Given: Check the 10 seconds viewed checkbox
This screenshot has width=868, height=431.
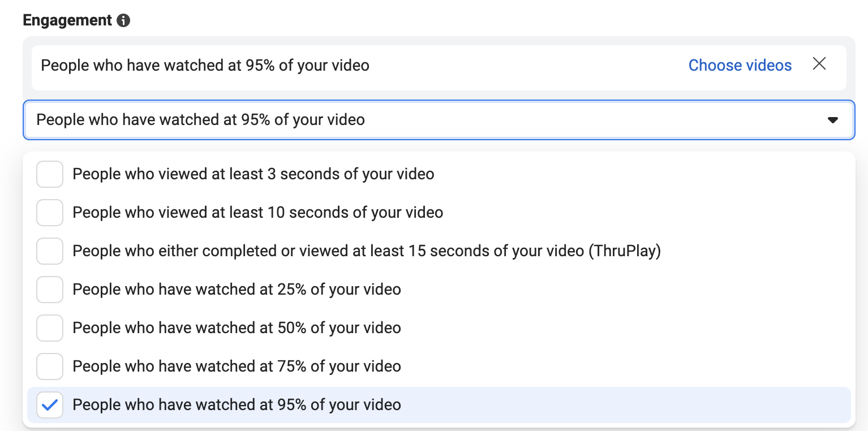Looking at the screenshot, I should [x=50, y=213].
